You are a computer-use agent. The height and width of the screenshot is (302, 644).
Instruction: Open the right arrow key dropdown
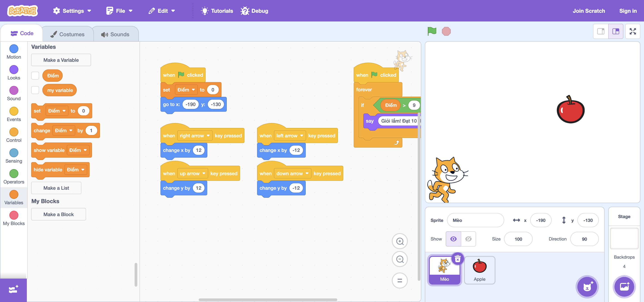coord(195,136)
